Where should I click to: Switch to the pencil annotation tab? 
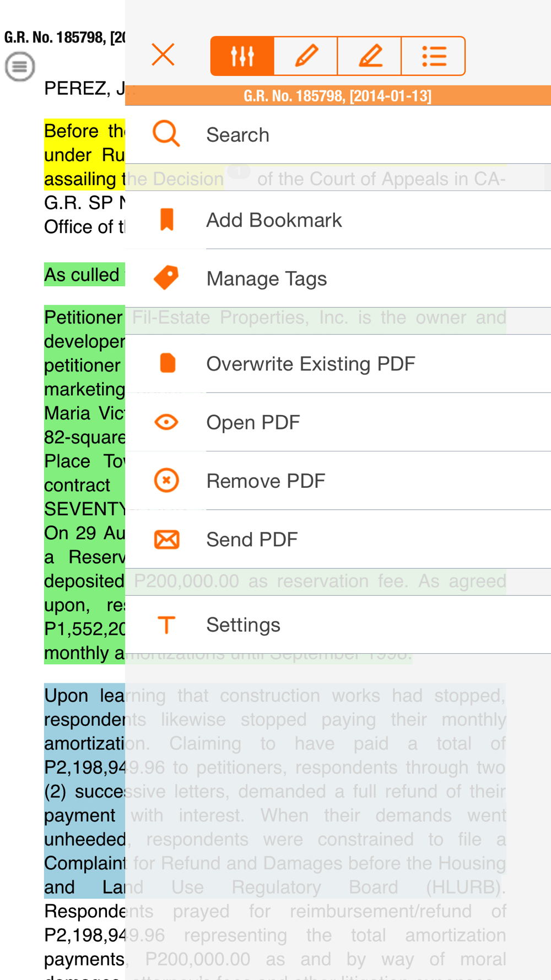pyautogui.click(x=306, y=56)
